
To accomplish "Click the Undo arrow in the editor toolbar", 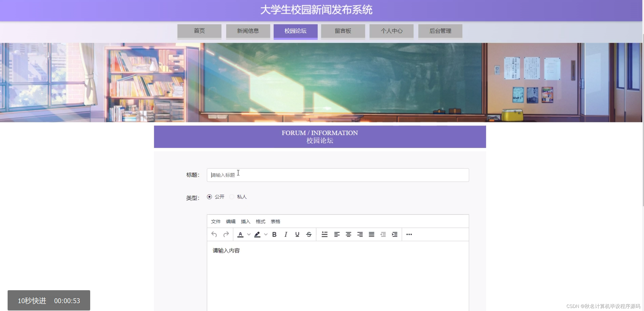I will [214, 234].
